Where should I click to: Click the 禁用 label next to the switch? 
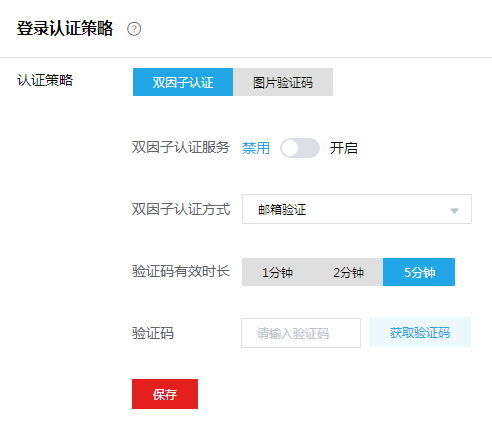[256, 148]
